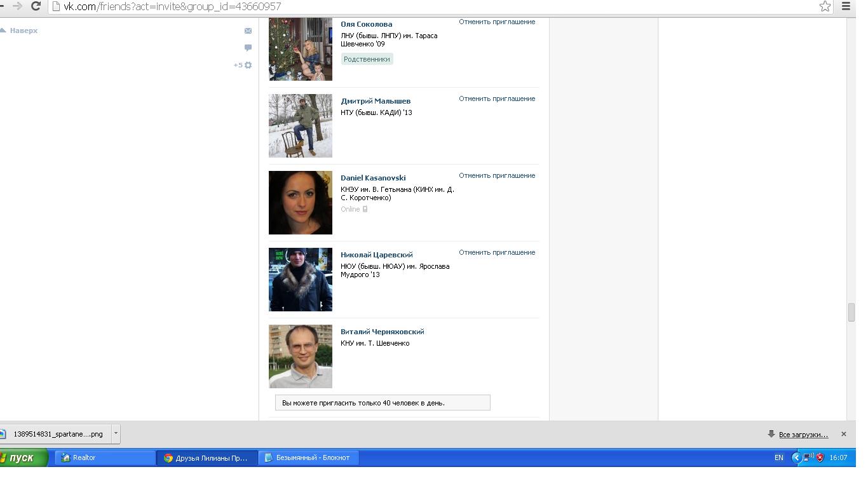
Task: Click the text НТУ (бывш. КАДИ) '13
Action: [x=376, y=112]
